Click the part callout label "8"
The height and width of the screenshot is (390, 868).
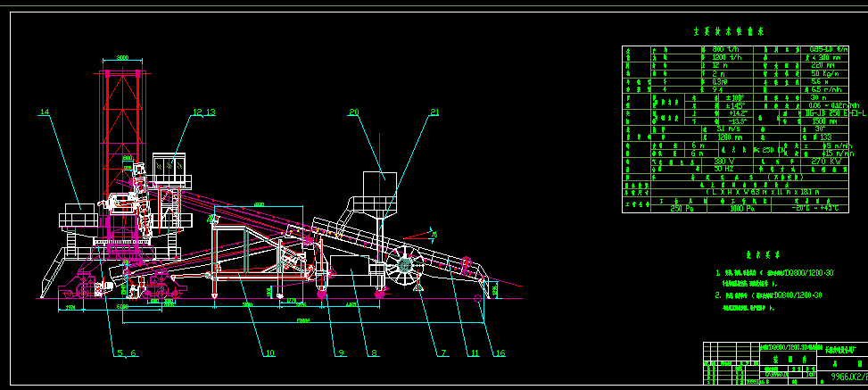point(374,353)
